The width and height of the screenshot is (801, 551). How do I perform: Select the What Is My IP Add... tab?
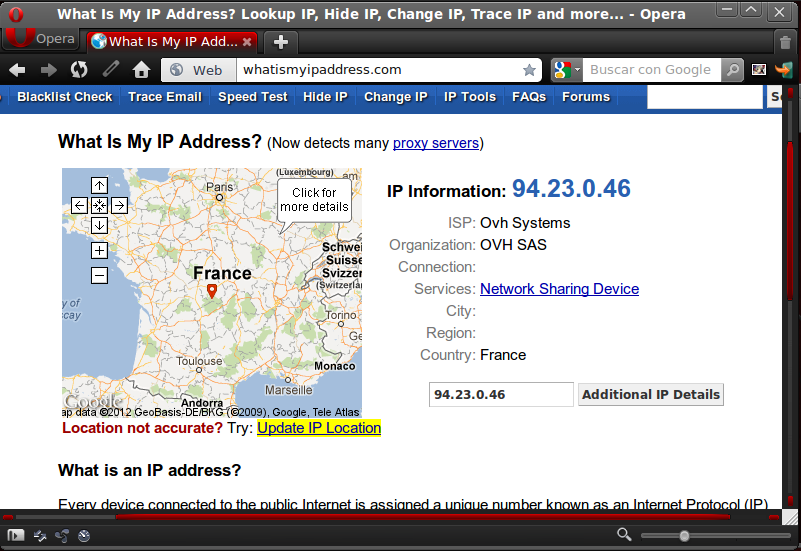(x=172, y=42)
